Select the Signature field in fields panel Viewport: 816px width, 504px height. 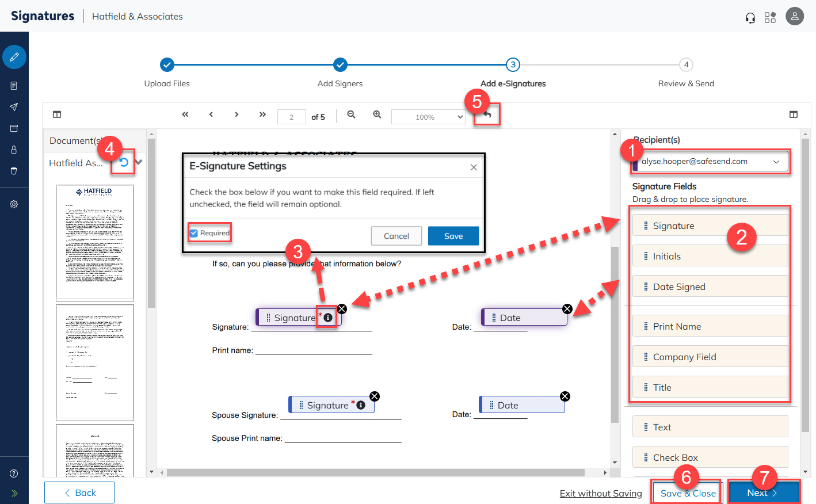tap(710, 226)
